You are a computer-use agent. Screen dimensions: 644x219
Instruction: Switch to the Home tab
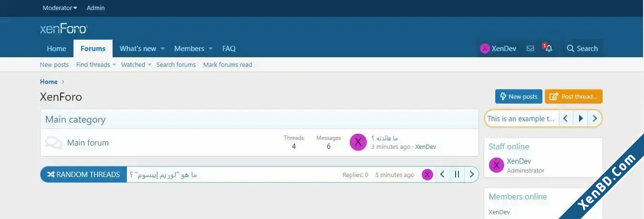coord(56,49)
